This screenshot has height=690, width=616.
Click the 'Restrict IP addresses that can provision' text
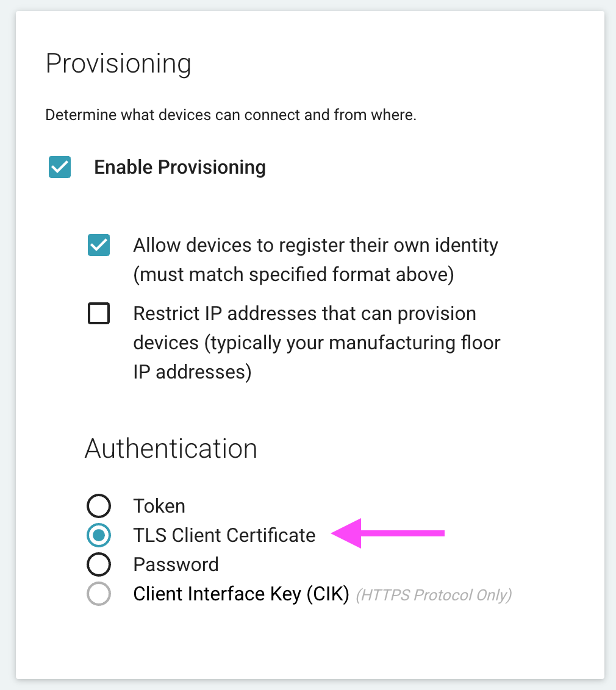(304, 314)
